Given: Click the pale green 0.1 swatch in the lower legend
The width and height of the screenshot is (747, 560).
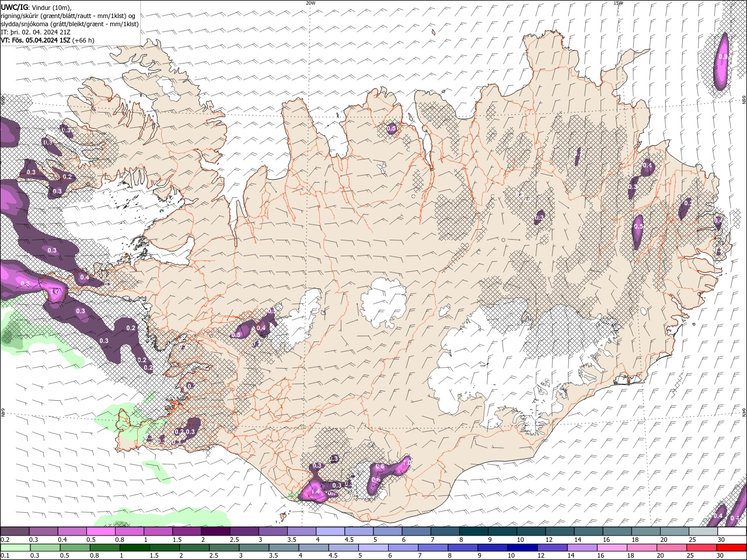Looking at the screenshot, I should coord(15,548).
